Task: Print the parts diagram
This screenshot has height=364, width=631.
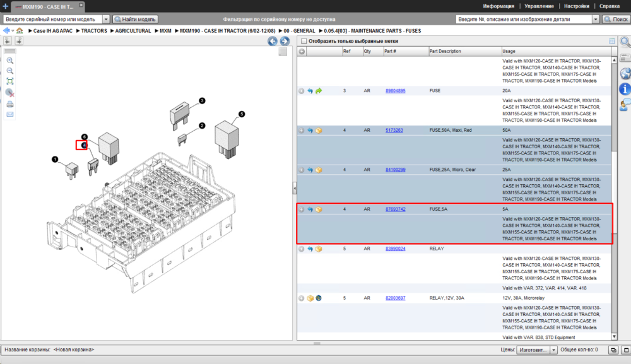Action: pyautogui.click(x=10, y=104)
